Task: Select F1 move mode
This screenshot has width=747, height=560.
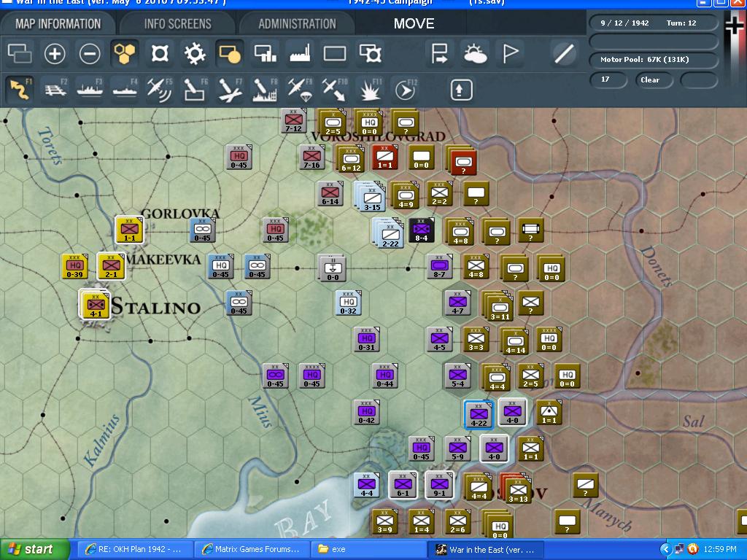Action: 20,89
